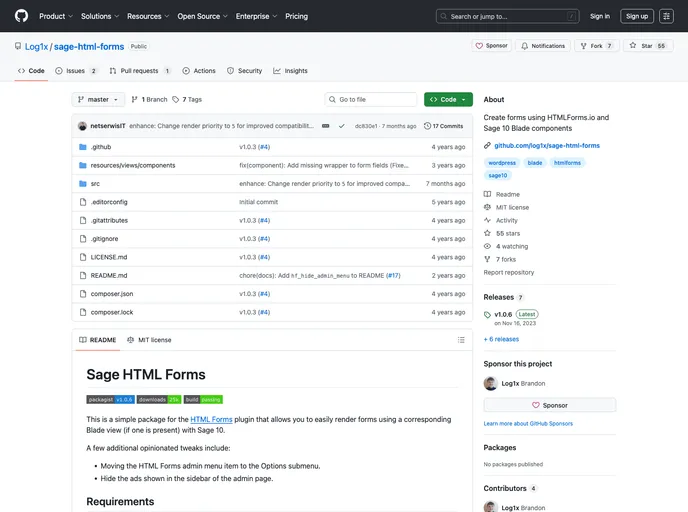Image resolution: width=688 pixels, height=512 pixels.
Task: Switch to the MIT license tab
Action: click(149, 340)
